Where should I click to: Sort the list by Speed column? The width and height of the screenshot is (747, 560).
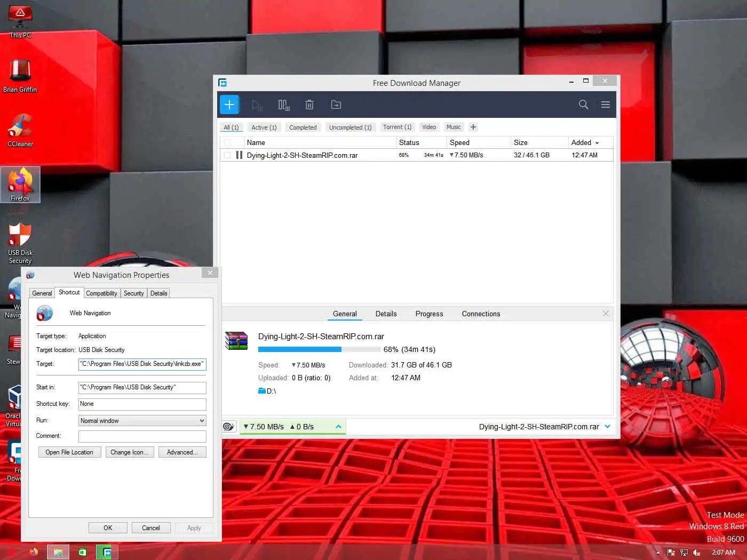[478, 142]
